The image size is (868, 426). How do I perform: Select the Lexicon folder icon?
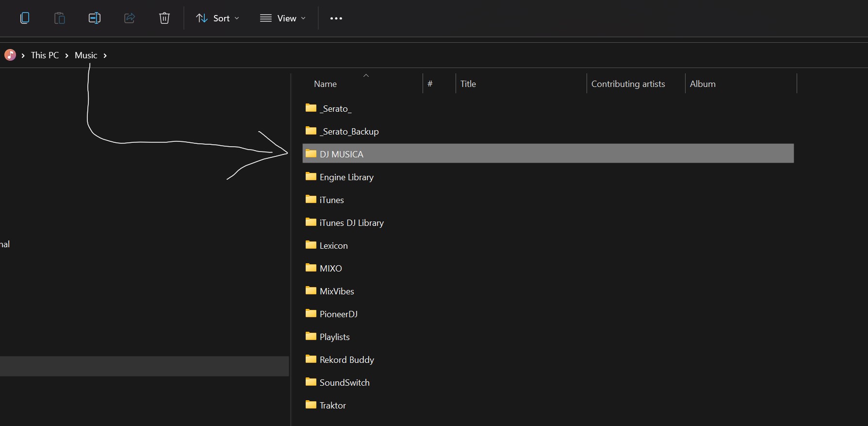[311, 245]
